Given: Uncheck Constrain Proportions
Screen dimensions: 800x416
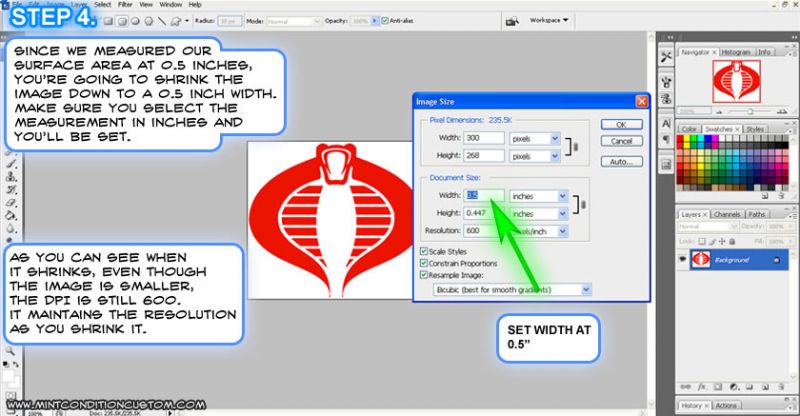Looking at the screenshot, I should pos(424,264).
